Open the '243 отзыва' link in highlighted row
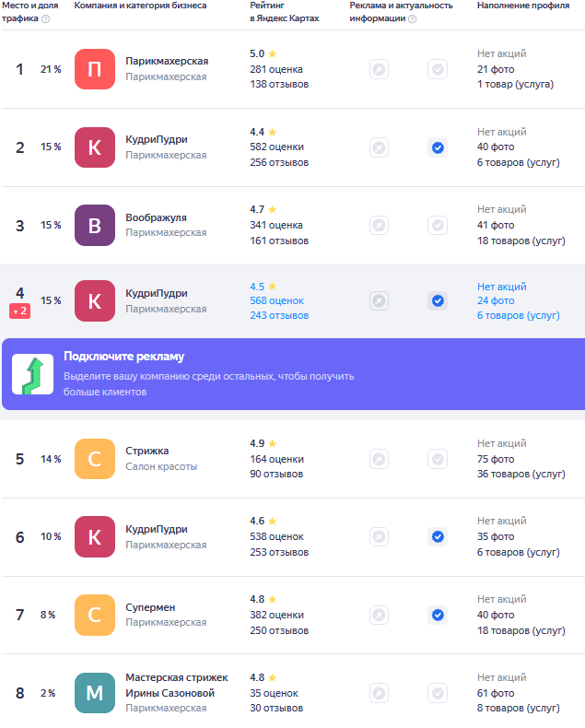585x728 pixels. coord(279,315)
